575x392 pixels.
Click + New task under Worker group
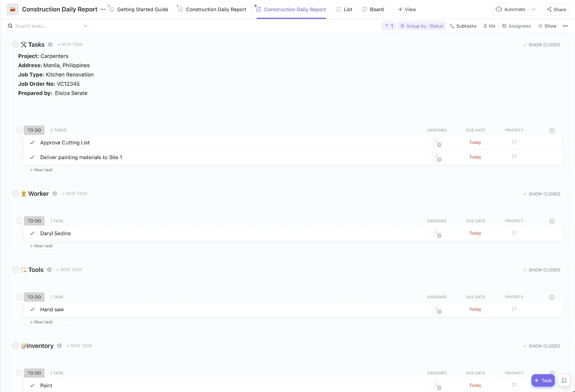tap(41, 246)
